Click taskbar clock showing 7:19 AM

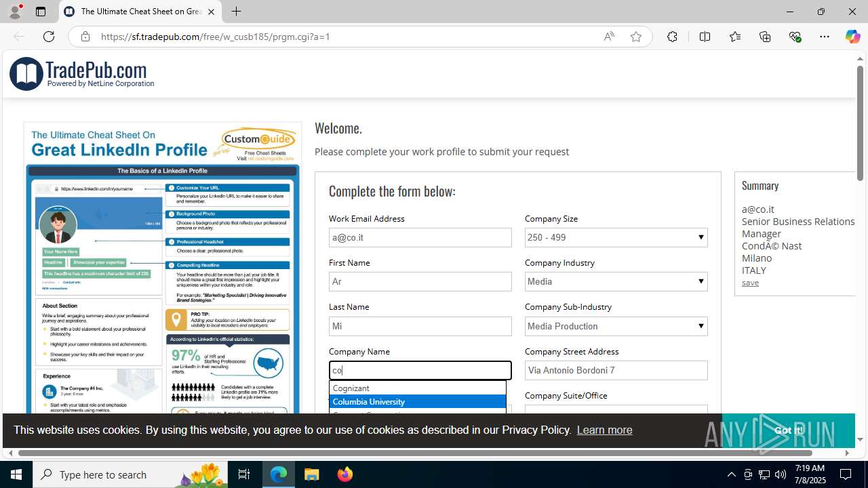coord(810,474)
